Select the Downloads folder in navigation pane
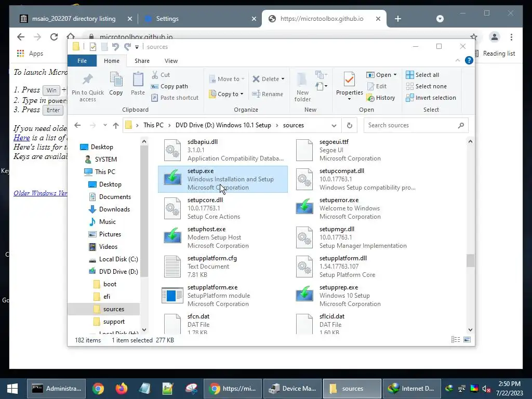Viewport: 532px width, 399px height. tap(109, 209)
